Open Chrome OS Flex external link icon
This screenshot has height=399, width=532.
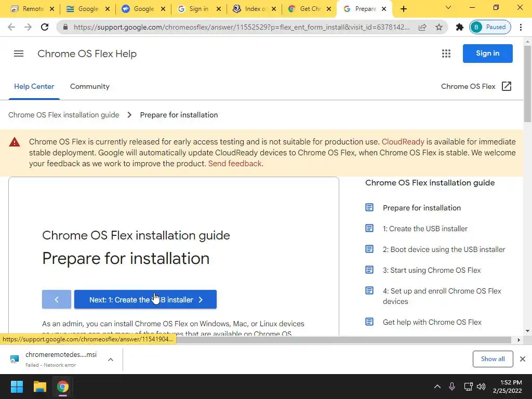pyautogui.click(x=506, y=86)
